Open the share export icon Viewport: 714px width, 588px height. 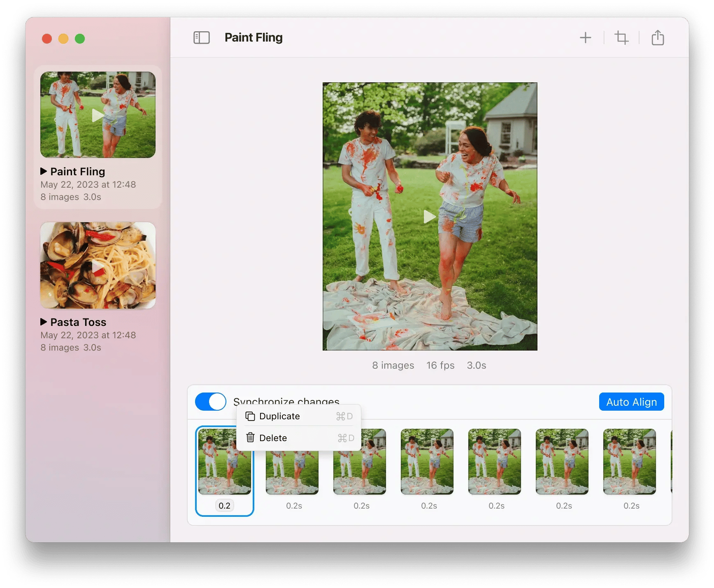[x=658, y=37]
